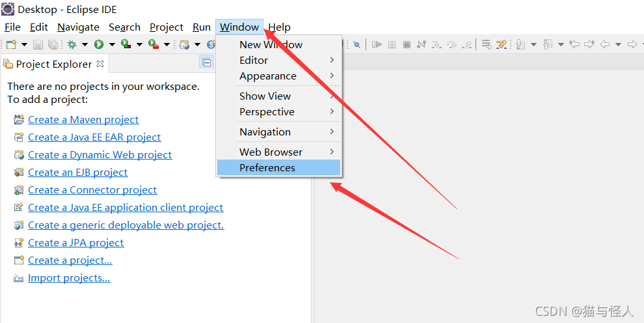The height and width of the screenshot is (323, 644).
Task: Click Create a Dynamic Web project link
Action: [x=100, y=155]
